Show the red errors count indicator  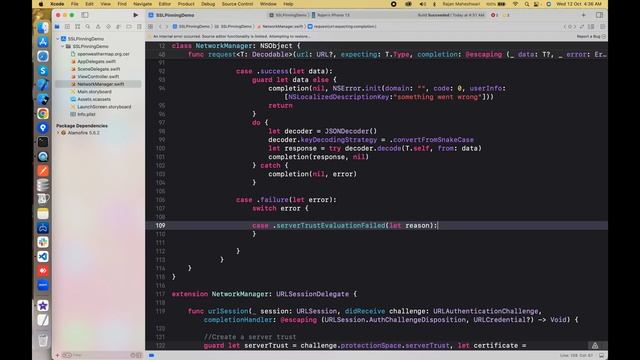pos(494,15)
